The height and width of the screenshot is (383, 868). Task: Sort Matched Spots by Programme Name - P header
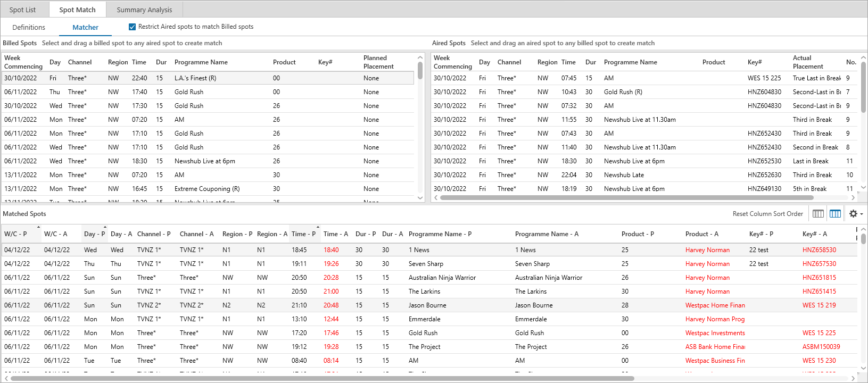(440, 234)
